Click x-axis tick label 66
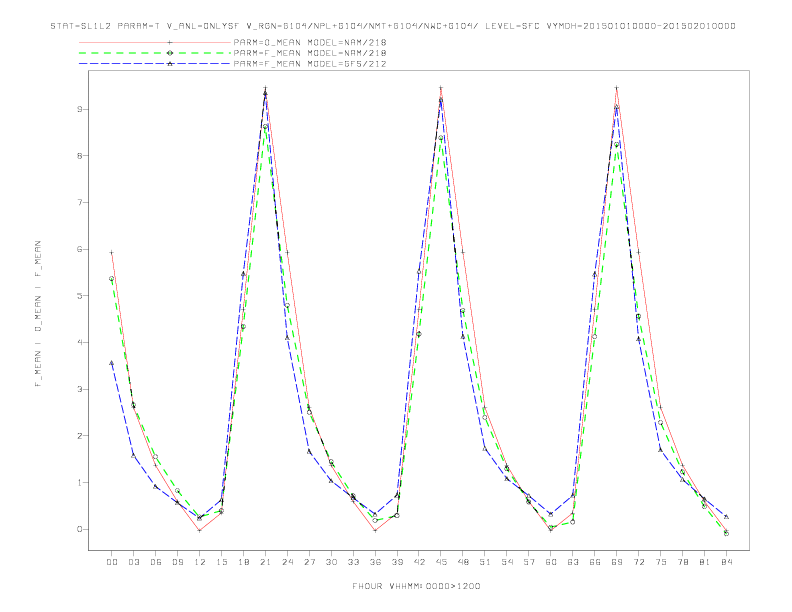The image size is (792, 612). click(x=595, y=562)
